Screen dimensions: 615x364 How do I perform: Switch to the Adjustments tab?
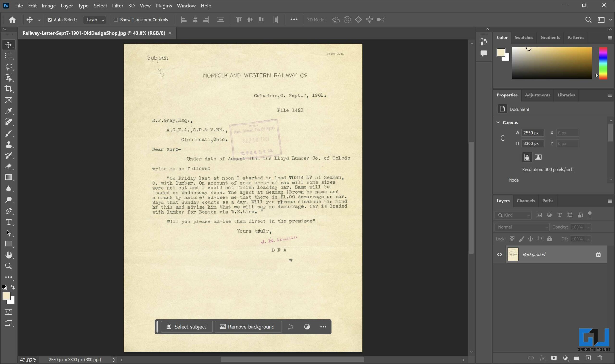(x=537, y=95)
